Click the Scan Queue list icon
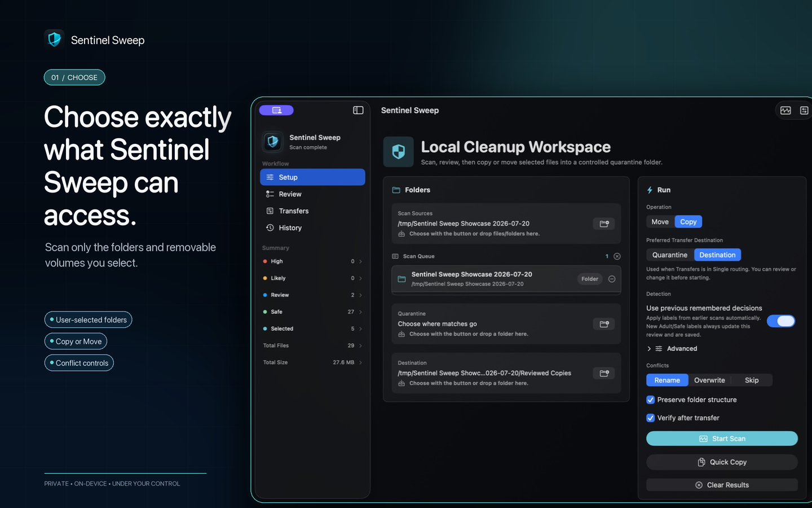 (x=395, y=256)
